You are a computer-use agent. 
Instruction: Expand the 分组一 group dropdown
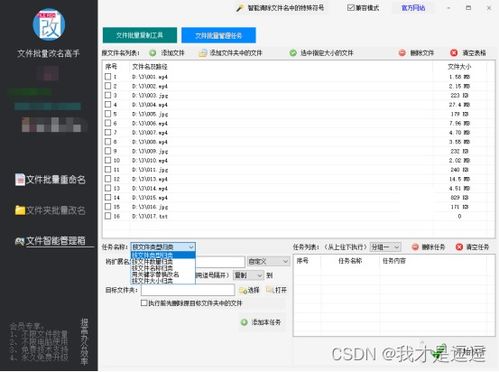click(x=385, y=247)
